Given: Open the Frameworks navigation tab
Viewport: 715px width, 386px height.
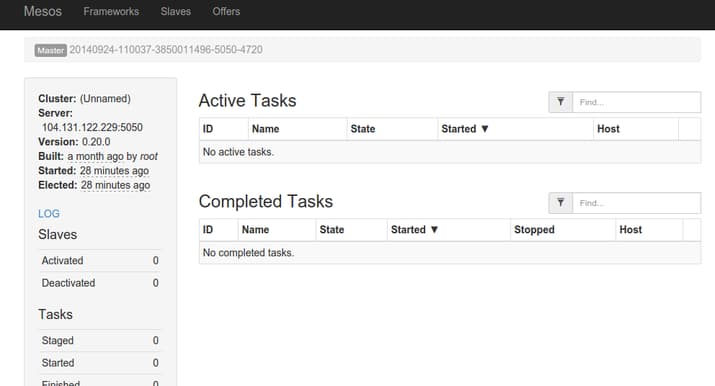Looking at the screenshot, I should (x=111, y=11).
